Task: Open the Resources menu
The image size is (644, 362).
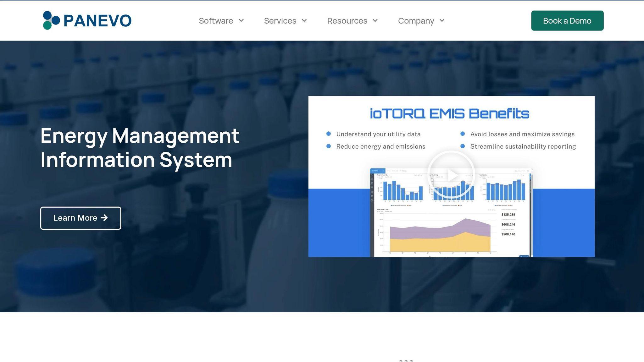Action: pos(347,21)
